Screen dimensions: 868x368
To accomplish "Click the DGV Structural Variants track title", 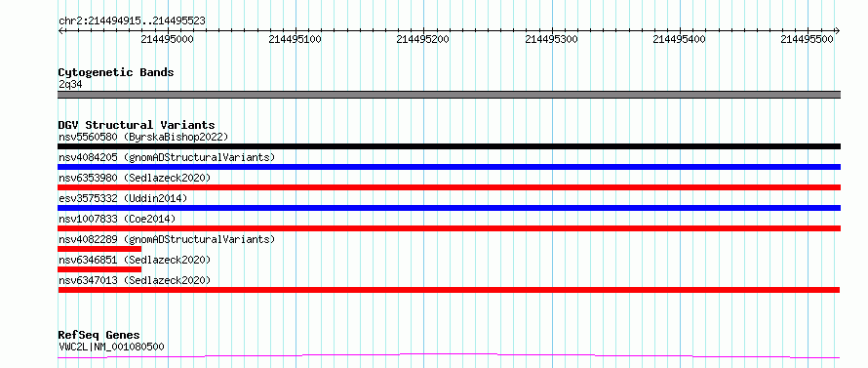I will point(137,125).
